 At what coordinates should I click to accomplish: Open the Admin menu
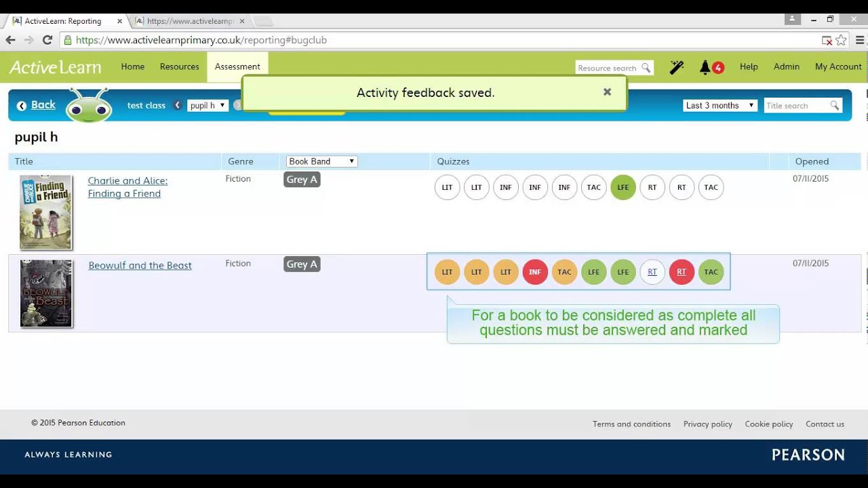787,66
